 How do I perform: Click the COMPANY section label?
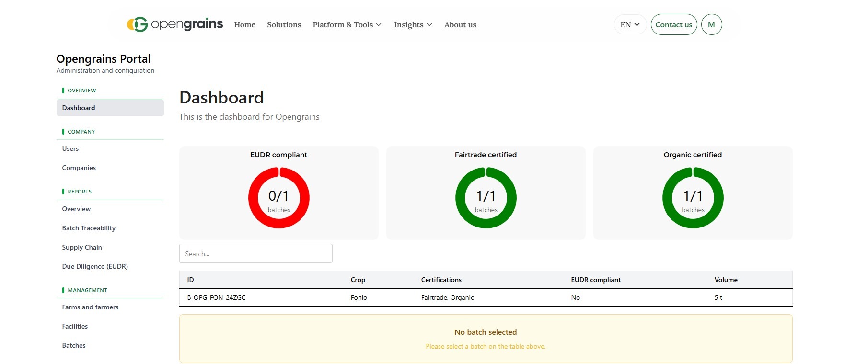(x=81, y=132)
